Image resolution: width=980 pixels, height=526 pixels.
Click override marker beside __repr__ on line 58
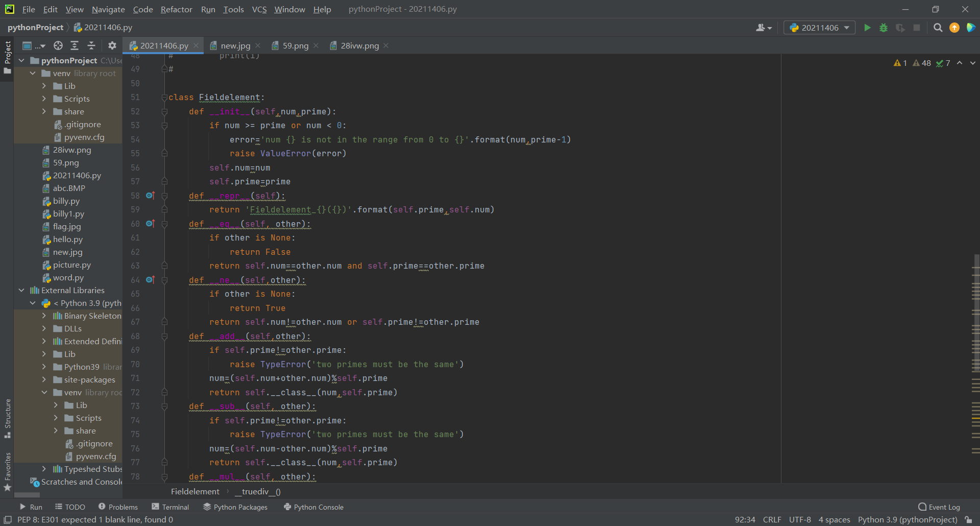click(150, 196)
